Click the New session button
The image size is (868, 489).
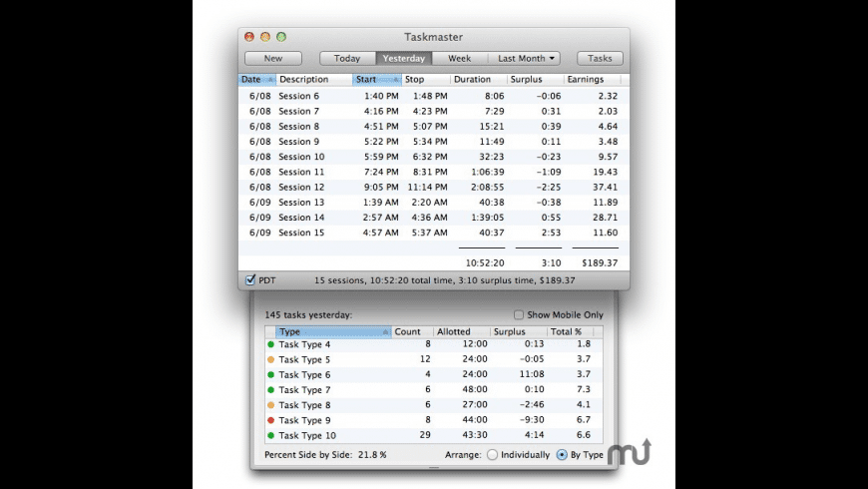[x=273, y=58]
